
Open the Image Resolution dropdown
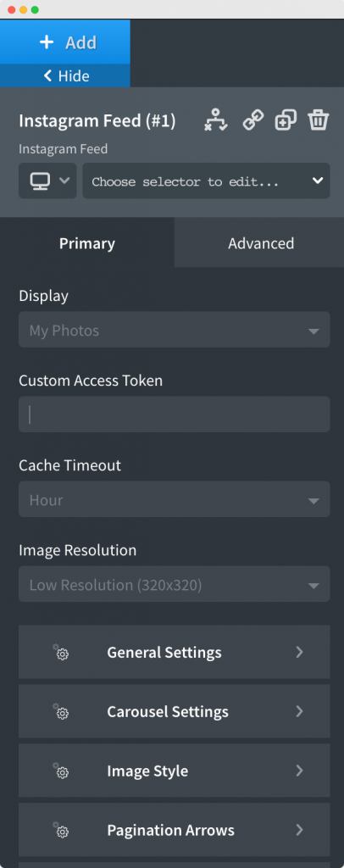click(x=175, y=584)
